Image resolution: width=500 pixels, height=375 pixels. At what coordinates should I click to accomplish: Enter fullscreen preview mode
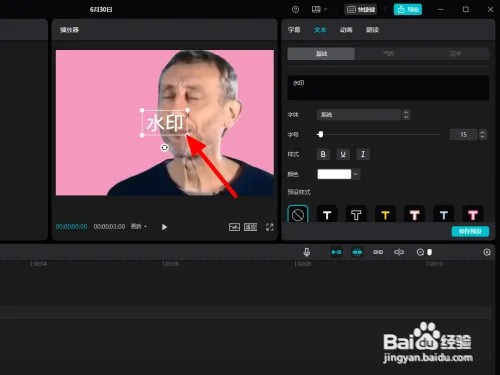point(269,227)
